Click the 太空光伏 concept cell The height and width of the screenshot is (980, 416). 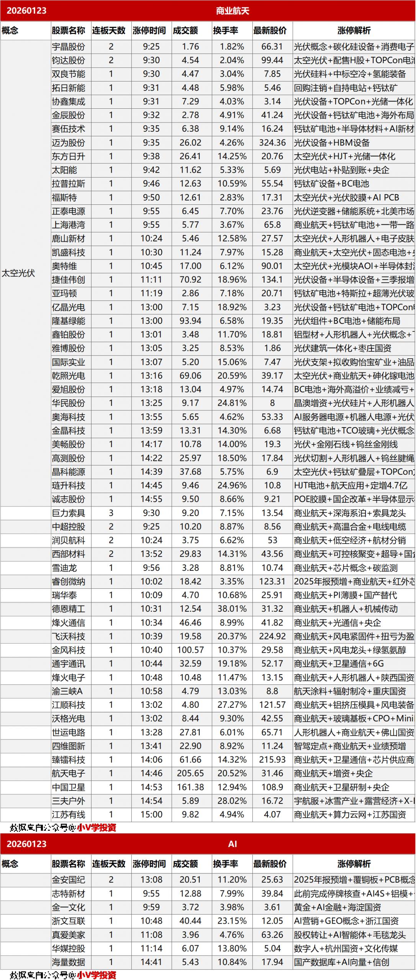(26, 273)
